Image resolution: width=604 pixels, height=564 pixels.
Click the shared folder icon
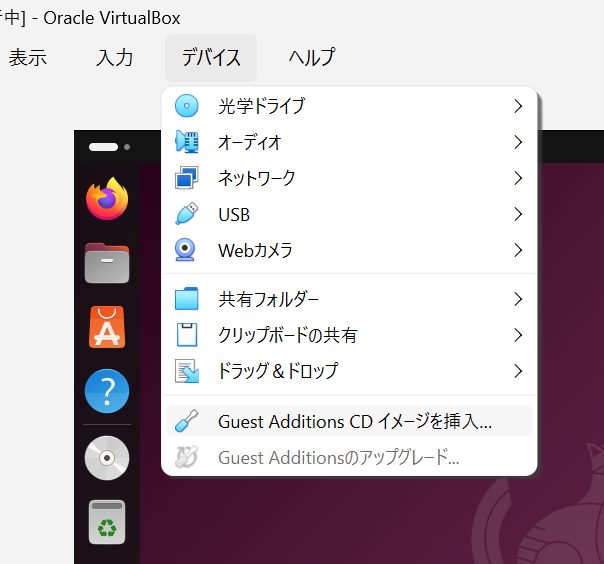(x=186, y=299)
